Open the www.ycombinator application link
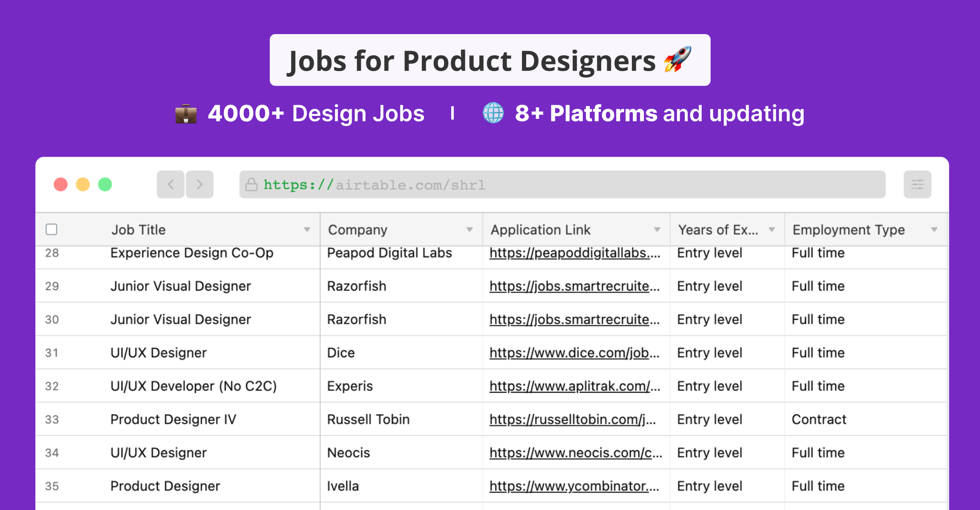Viewport: 980px width, 510px height. (x=574, y=486)
